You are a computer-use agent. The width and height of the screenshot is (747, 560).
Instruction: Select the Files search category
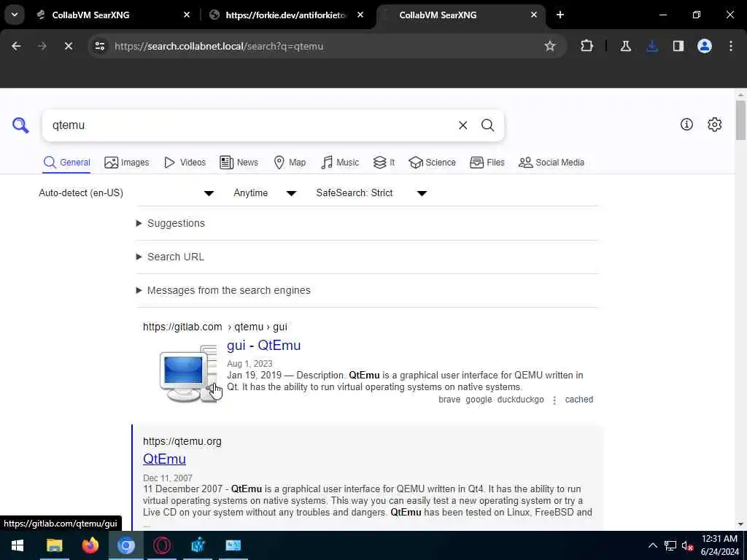point(487,163)
